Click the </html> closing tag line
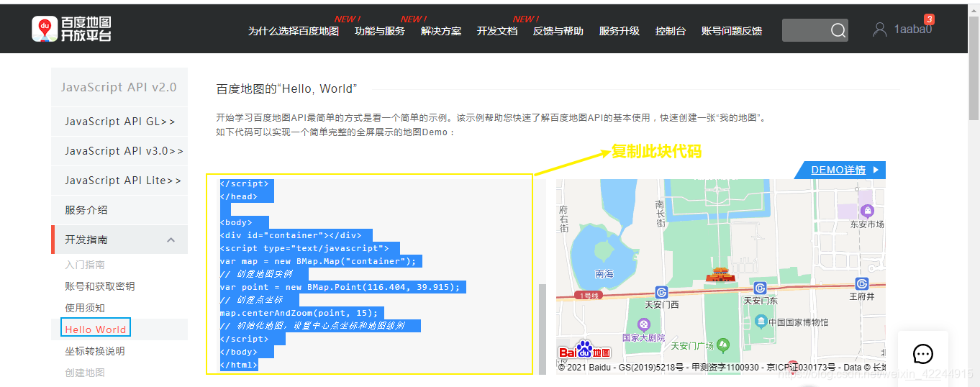This screenshot has width=980, height=387. (239, 365)
